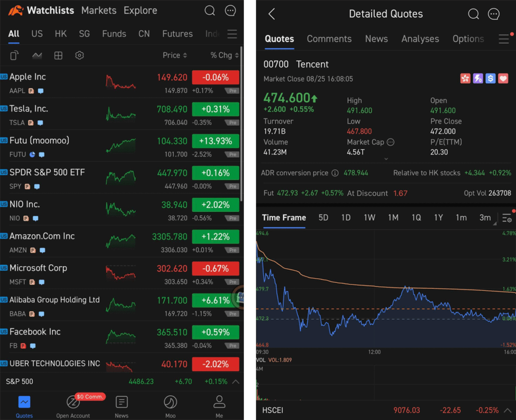This screenshot has height=420, width=516.
Task: Tap the $0 Comm. promo badge
Action: [90, 397]
